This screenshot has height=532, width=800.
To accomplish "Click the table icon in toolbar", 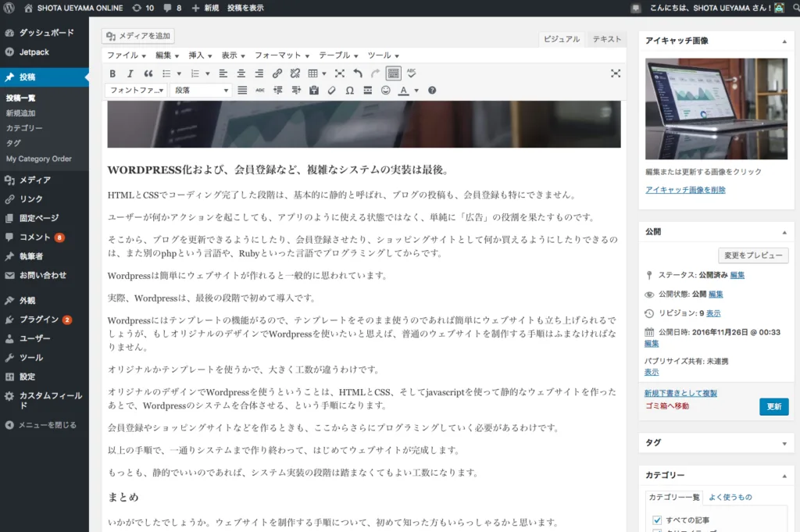I will (x=313, y=73).
